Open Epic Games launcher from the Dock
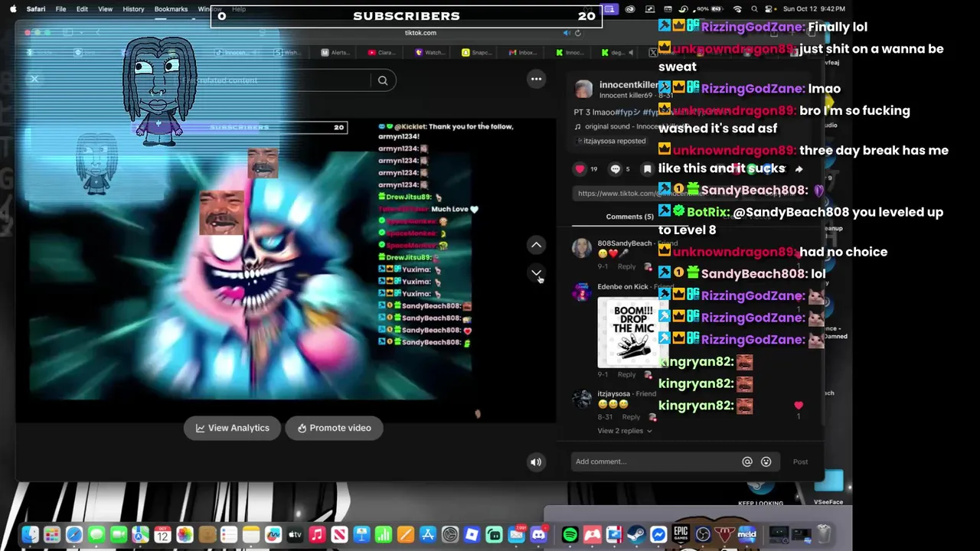This screenshot has width=980, height=551. tap(681, 535)
